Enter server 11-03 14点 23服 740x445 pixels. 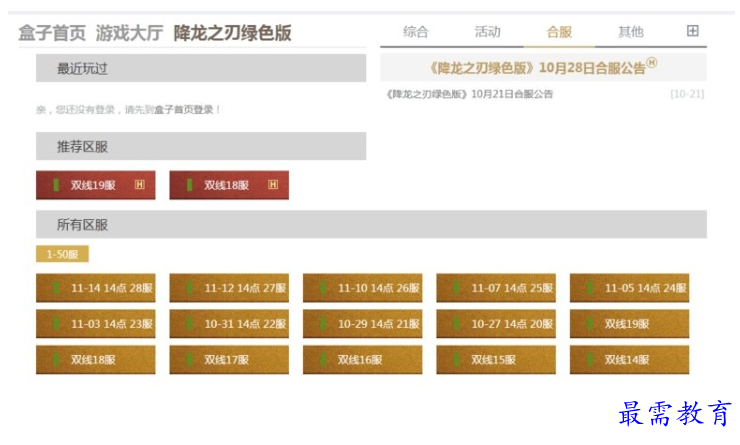[96, 324]
